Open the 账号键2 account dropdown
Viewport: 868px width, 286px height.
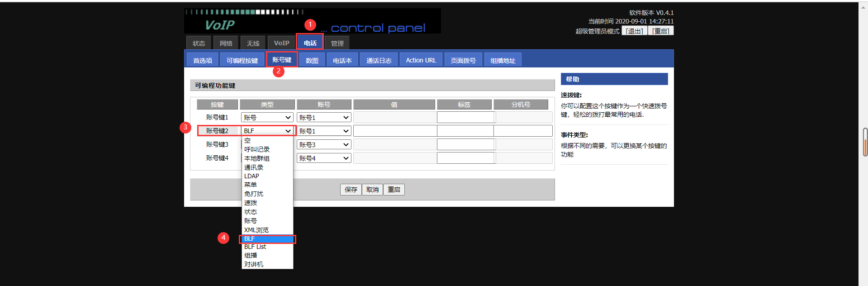[x=324, y=131]
